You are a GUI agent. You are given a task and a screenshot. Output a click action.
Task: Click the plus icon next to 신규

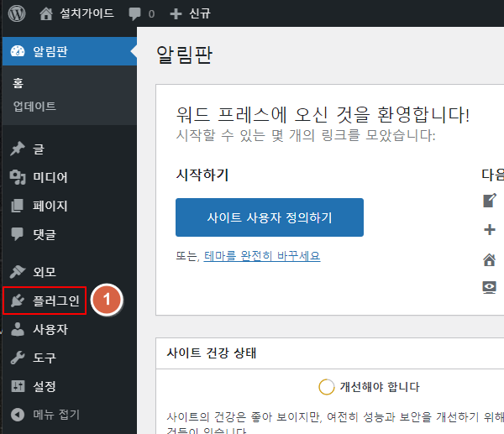tap(176, 13)
